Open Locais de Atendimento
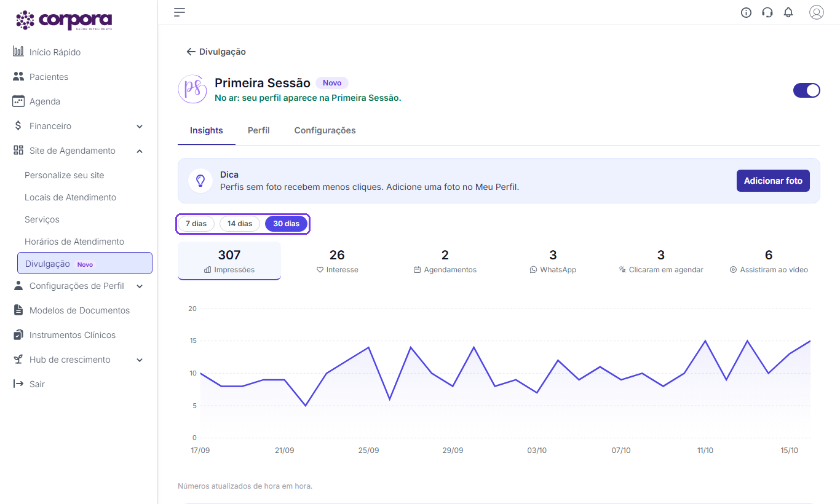Viewport: 840px width, 504px height. 70,197
